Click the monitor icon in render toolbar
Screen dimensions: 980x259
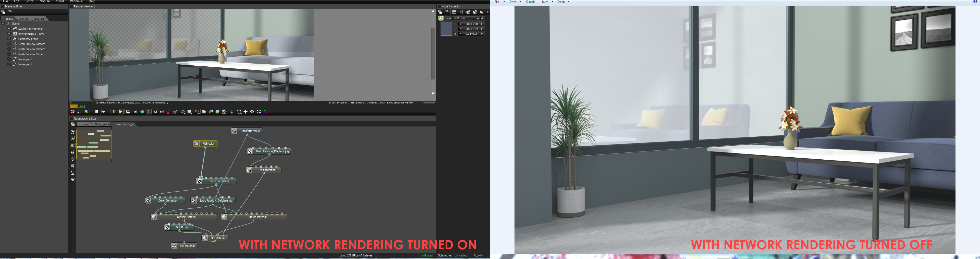128,112
